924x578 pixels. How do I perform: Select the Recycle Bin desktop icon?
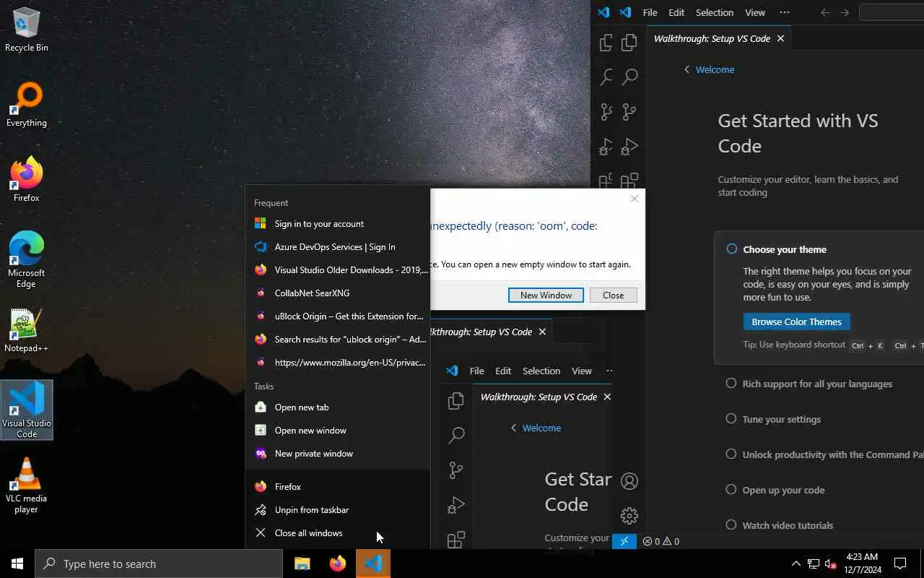(x=27, y=29)
